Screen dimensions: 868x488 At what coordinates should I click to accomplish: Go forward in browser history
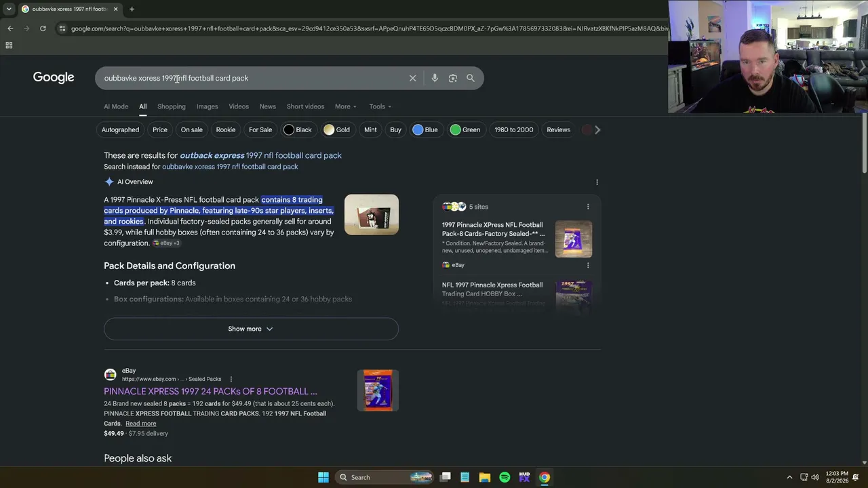click(26, 28)
